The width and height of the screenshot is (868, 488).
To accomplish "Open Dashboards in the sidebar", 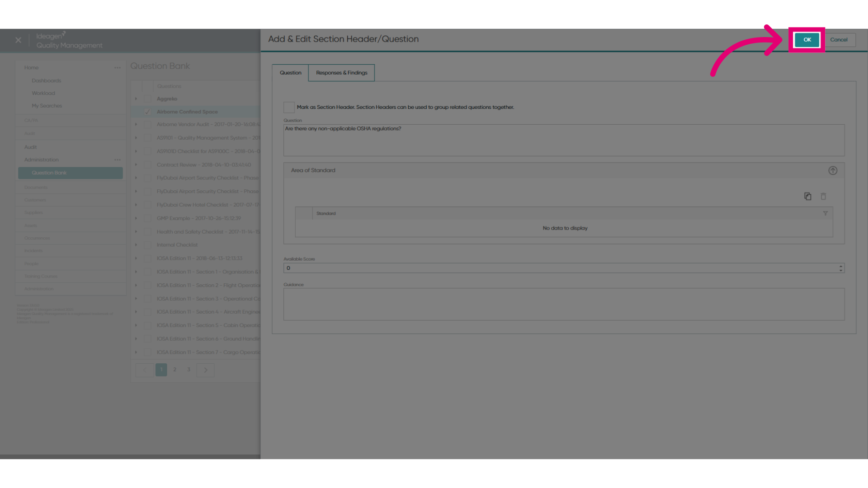I will [x=46, y=80].
